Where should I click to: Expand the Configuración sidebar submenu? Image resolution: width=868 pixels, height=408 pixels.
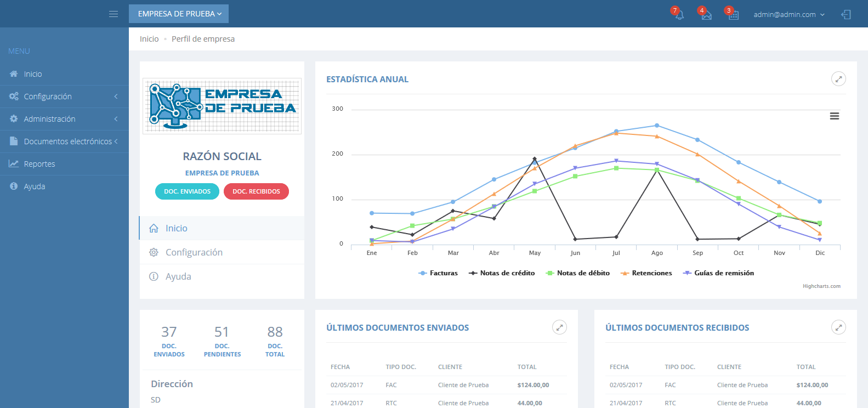(x=64, y=97)
